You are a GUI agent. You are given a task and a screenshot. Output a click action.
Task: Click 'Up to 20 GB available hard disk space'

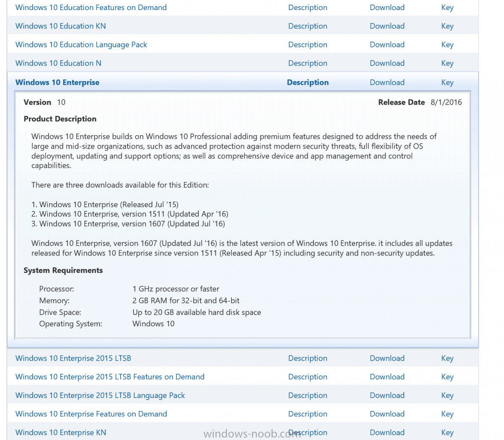(197, 312)
